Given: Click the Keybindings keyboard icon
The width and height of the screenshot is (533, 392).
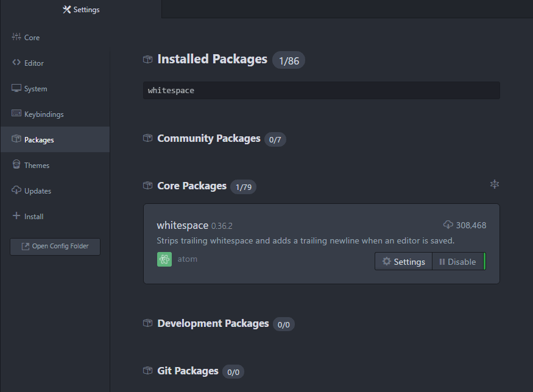Looking at the screenshot, I should point(16,114).
